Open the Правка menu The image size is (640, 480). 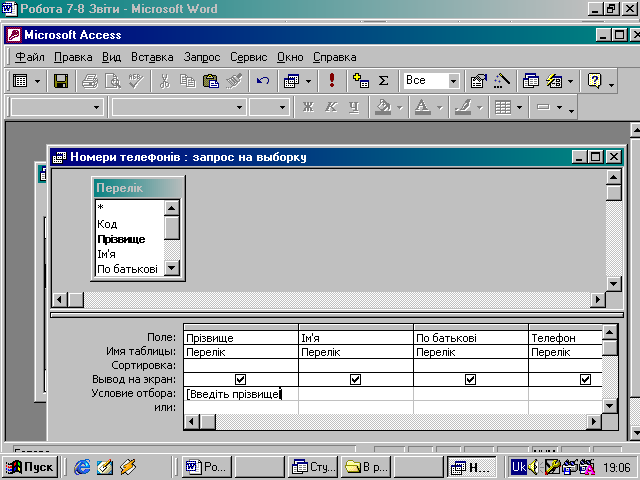(x=73, y=57)
